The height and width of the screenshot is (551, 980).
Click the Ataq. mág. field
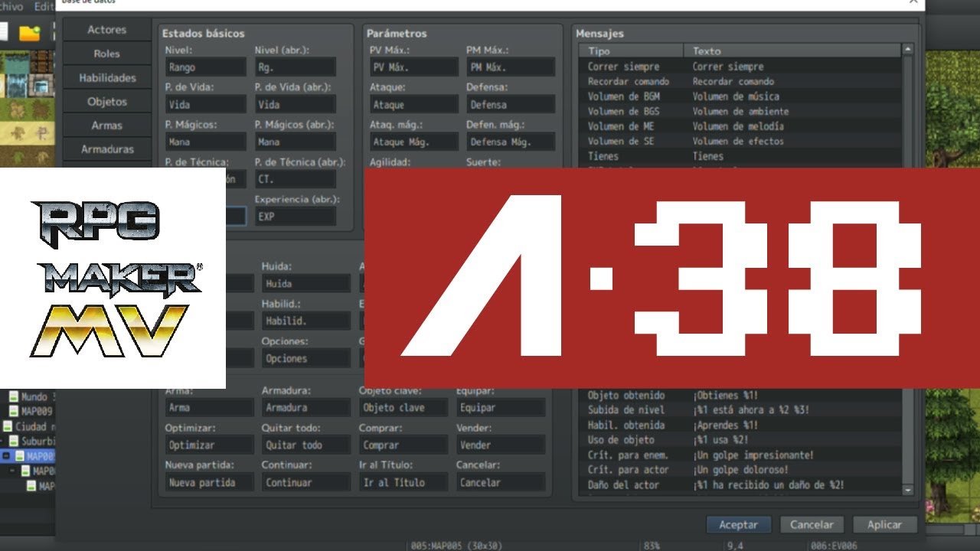(413, 142)
